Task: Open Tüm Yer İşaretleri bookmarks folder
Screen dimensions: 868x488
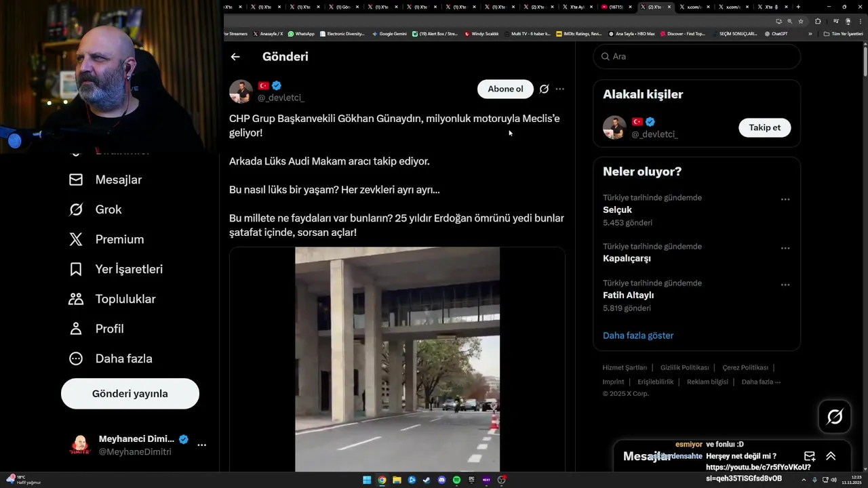Action: click(843, 33)
